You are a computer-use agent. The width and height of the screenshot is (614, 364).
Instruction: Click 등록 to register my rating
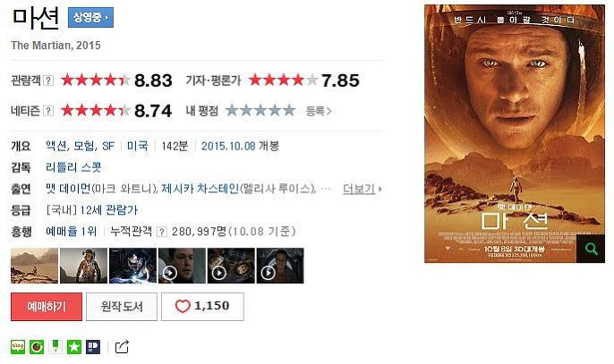coord(319,111)
